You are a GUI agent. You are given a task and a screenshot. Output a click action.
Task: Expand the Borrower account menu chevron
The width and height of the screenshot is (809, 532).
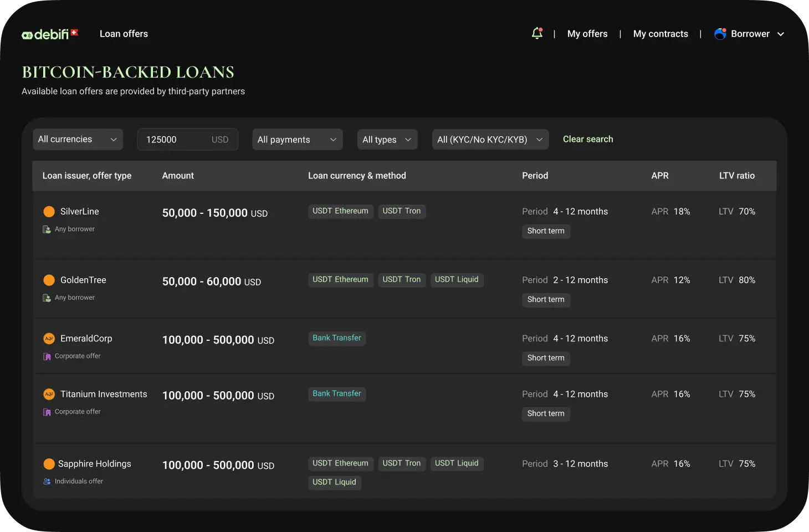(x=781, y=34)
